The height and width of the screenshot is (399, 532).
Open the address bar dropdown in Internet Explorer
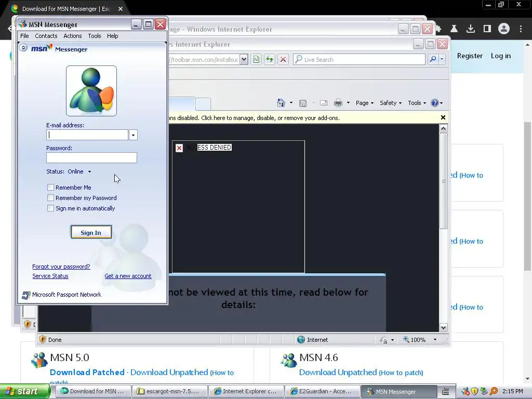244,60
